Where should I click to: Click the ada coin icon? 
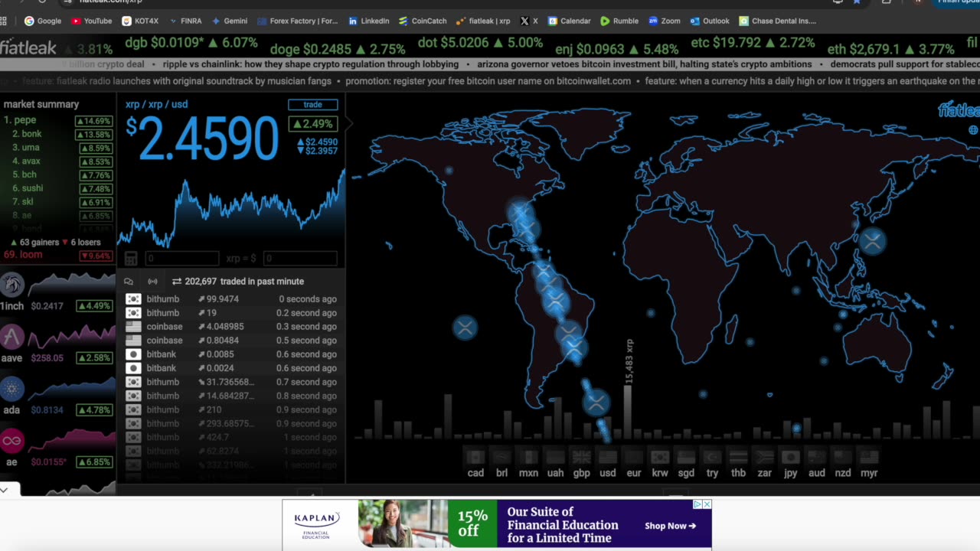point(12,389)
